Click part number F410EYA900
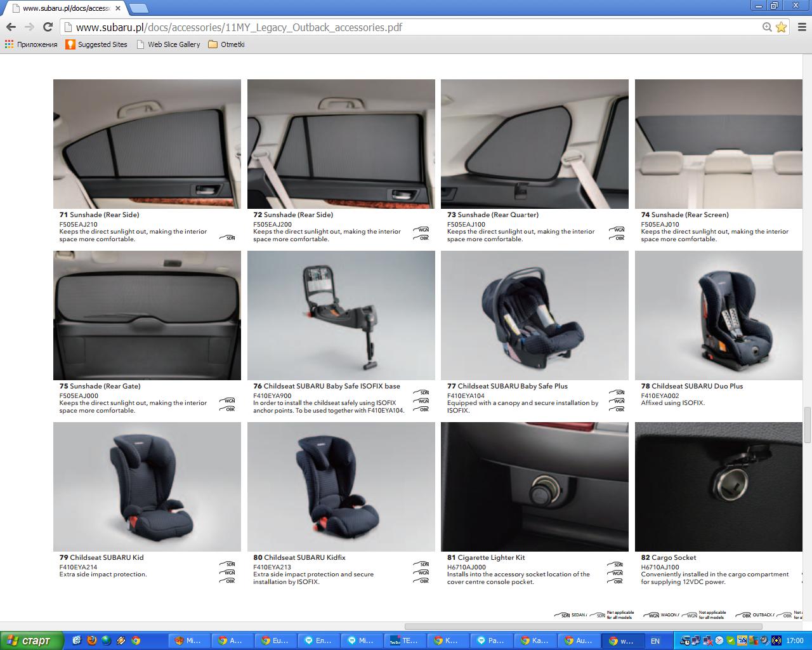Viewport: 812px width, 650px height. pyautogui.click(x=272, y=395)
